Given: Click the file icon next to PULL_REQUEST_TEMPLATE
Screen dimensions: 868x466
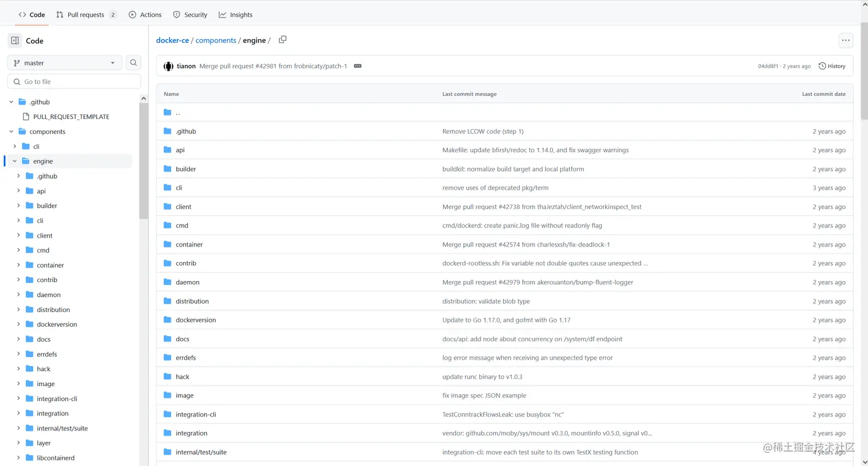Looking at the screenshot, I should click(x=26, y=117).
